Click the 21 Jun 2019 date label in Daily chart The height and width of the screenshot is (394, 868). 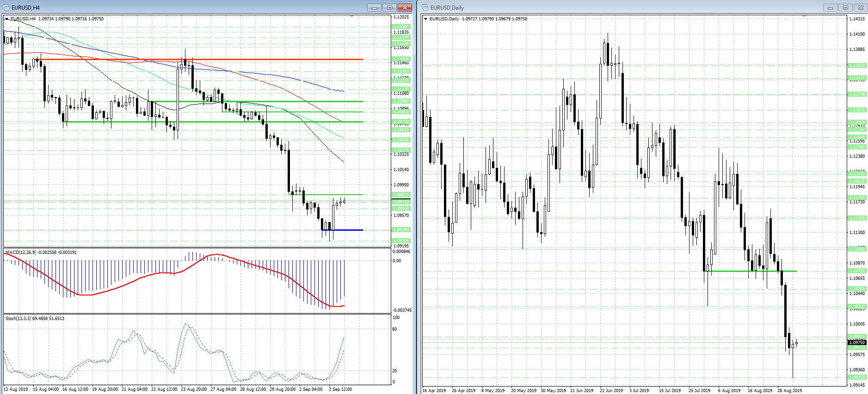[611, 391]
